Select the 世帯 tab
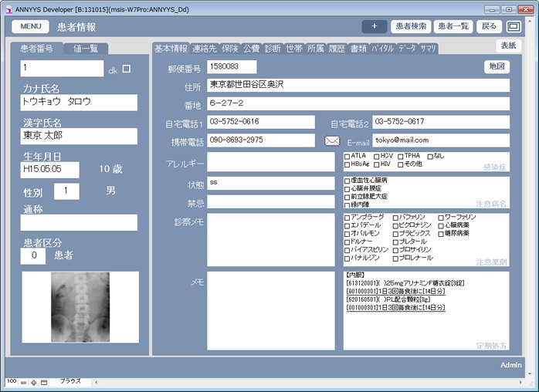The image size is (539, 392). click(x=294, y=49)
